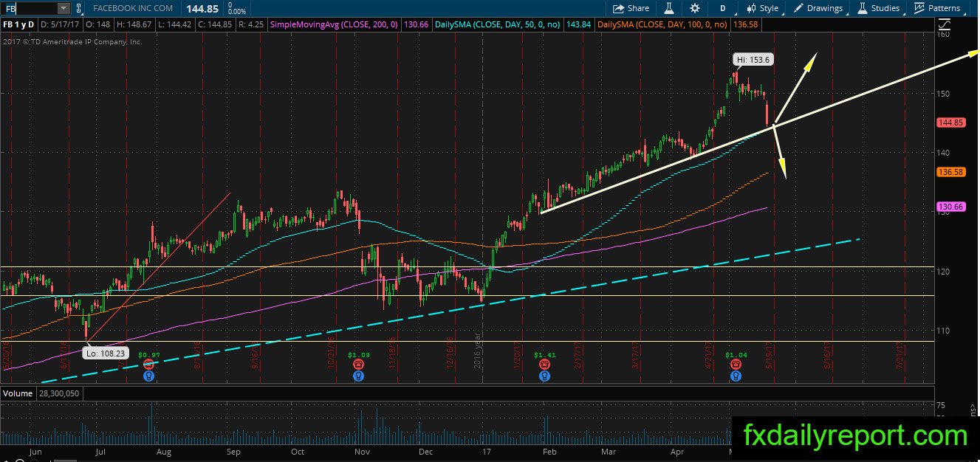Viewport: 980px width, 462px height.
Task: Click the R: 4.25 range readout
Action: click(250, 24)
